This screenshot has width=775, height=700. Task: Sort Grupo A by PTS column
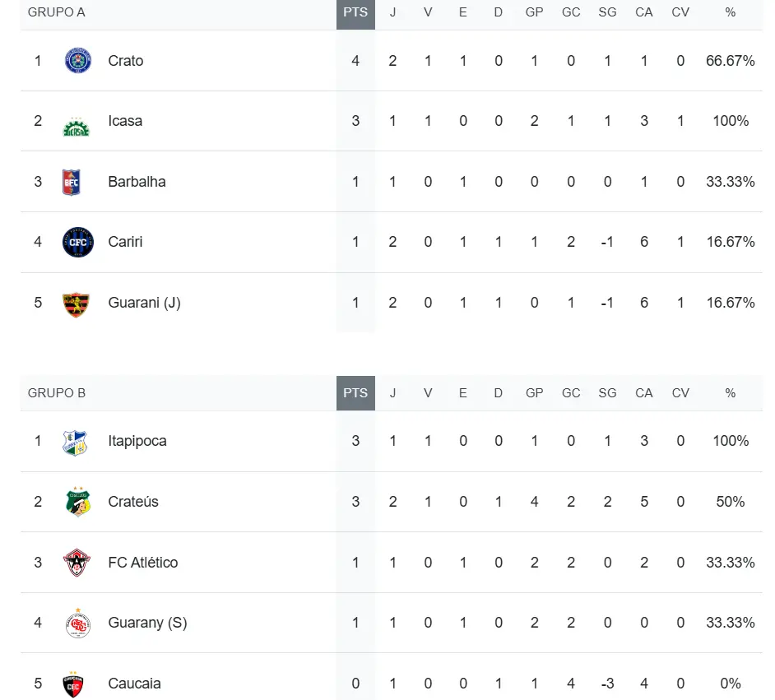click(x=355, y=13)
